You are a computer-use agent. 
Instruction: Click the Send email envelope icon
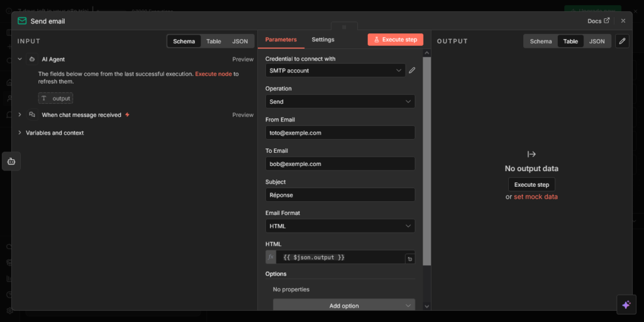(22, 21)
